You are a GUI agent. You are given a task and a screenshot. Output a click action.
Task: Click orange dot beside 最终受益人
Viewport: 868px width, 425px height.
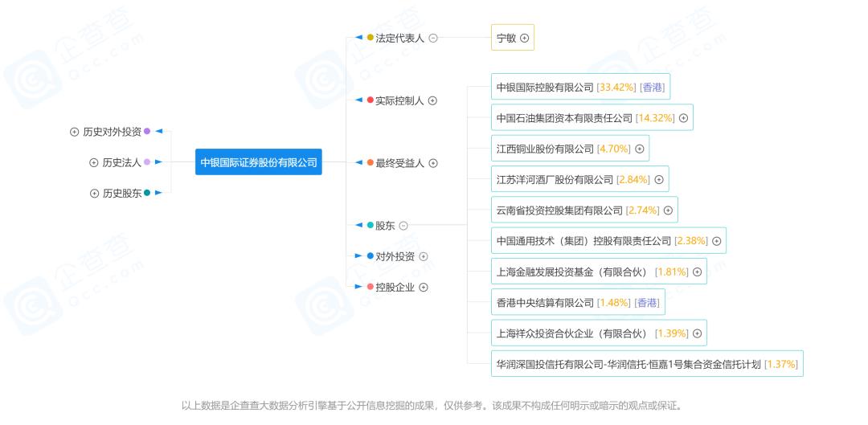pyautogui.click(x=371, y=163)
